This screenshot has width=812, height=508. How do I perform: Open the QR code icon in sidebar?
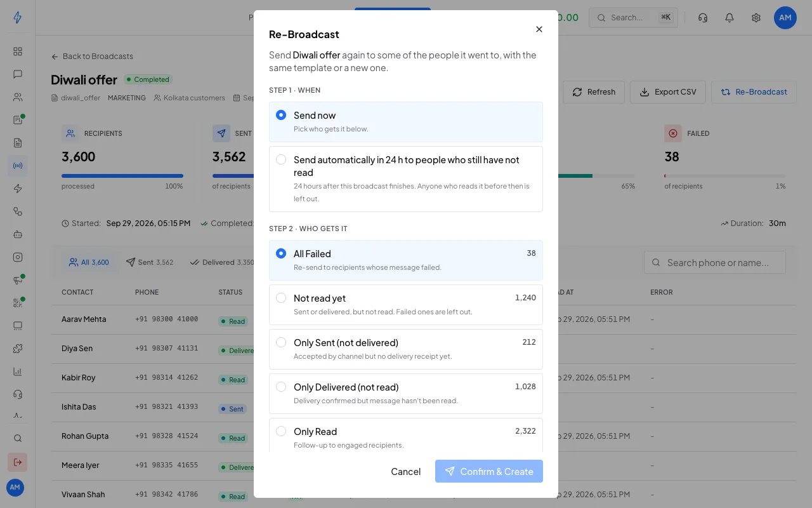(18, 303)
